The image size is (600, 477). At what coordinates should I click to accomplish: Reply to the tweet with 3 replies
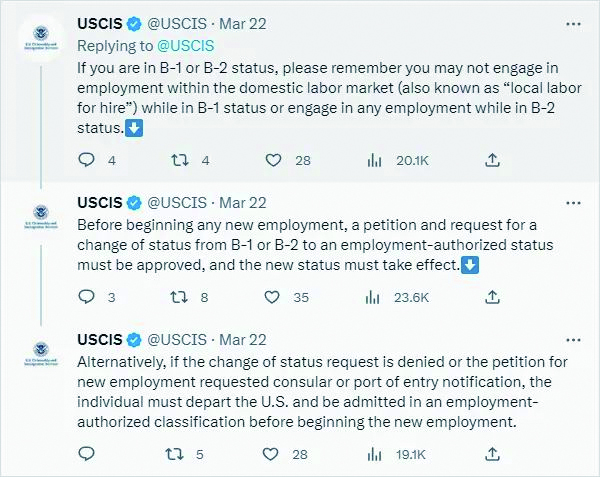click(86, 297)
